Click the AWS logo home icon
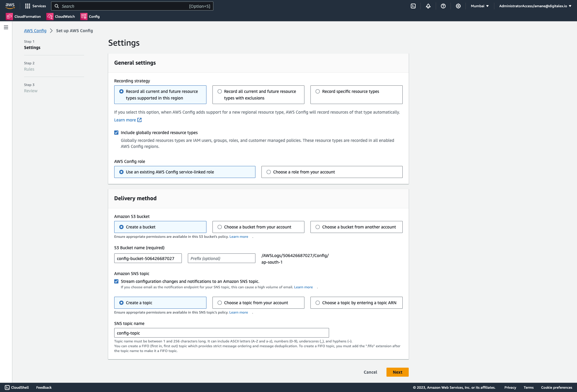The height and width of the screenshot is (392, 577). [x=10, y=6]
